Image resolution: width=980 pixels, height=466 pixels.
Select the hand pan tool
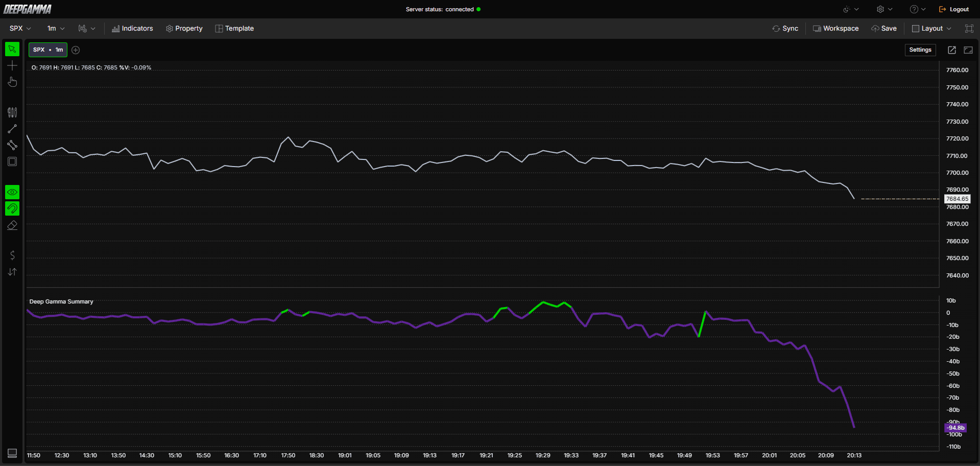tap(12, 82)
